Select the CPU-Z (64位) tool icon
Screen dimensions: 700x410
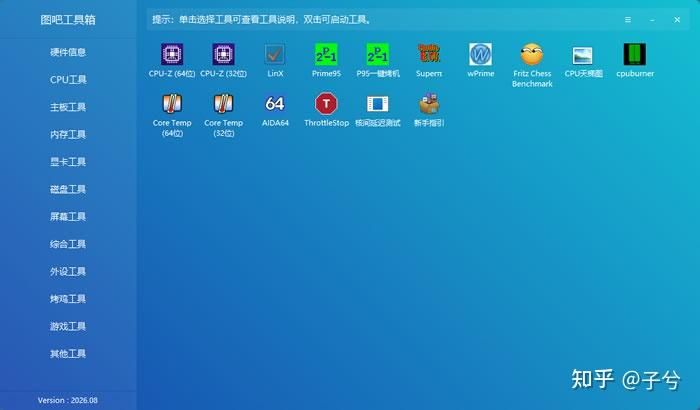click(172, 54)
